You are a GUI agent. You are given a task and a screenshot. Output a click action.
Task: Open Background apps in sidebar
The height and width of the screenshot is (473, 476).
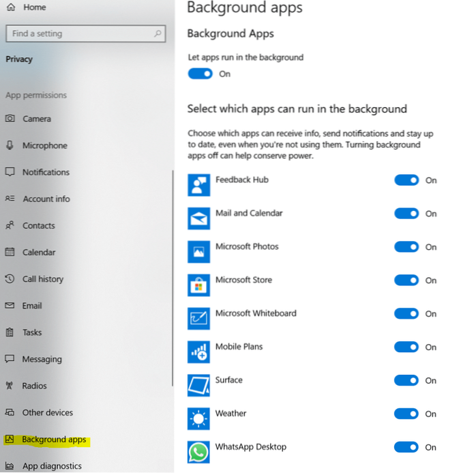coord(54,440)
